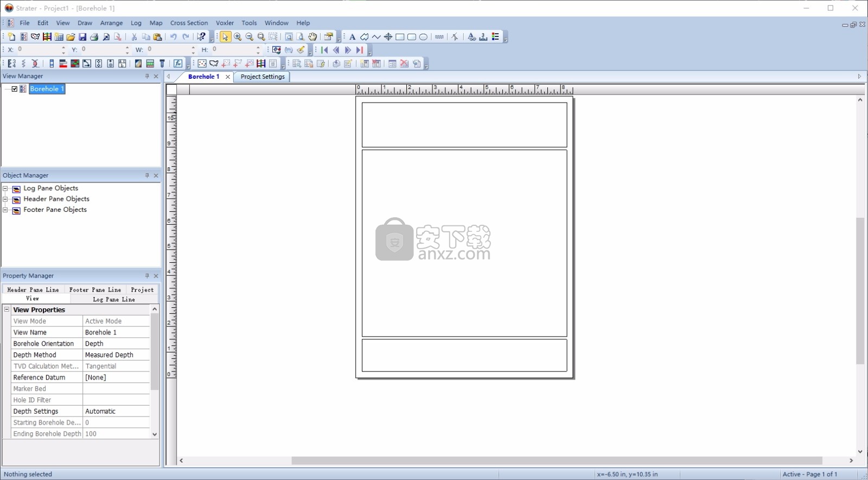This screenshot has height=480, width=868.
Task: Click the Depth Log icon (E 3 4)
Action: point(11,64)
